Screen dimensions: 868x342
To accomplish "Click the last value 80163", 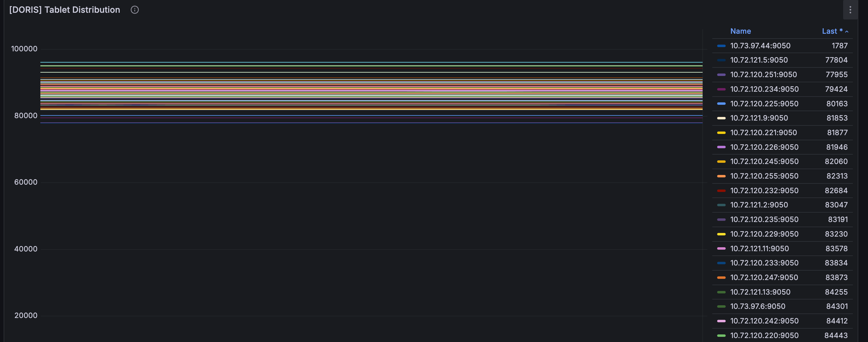I will coord(837,104).
